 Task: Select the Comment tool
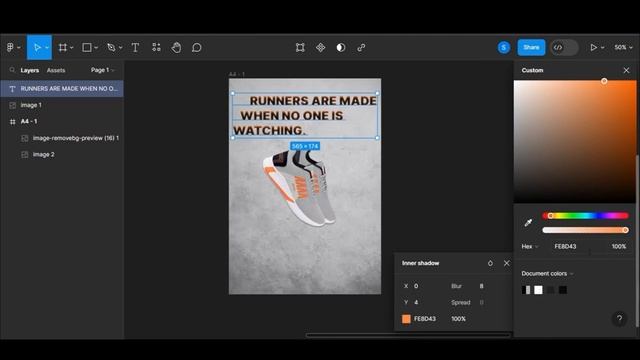pyautogui.click(x=197, y=47)
